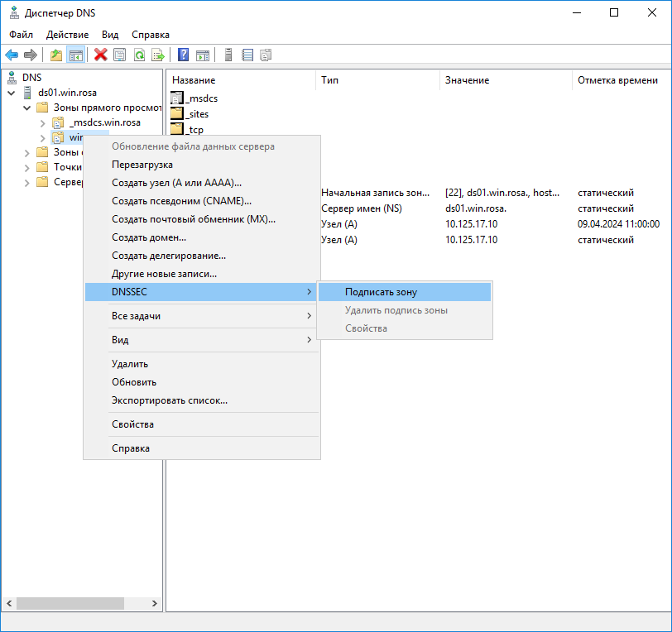This screenshot has width=672, height=632.
Task: Click the Properties toolbar icon
Action: pos(119,55)
